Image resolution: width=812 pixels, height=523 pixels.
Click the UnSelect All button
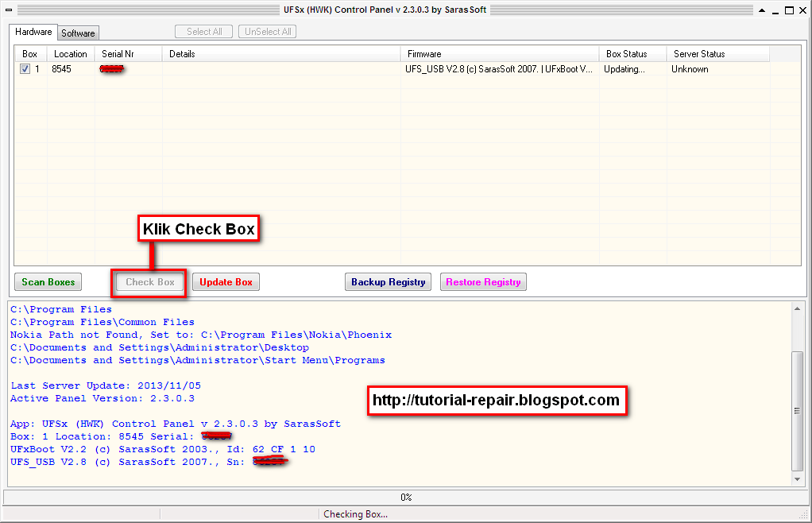(x=268, y=32)
